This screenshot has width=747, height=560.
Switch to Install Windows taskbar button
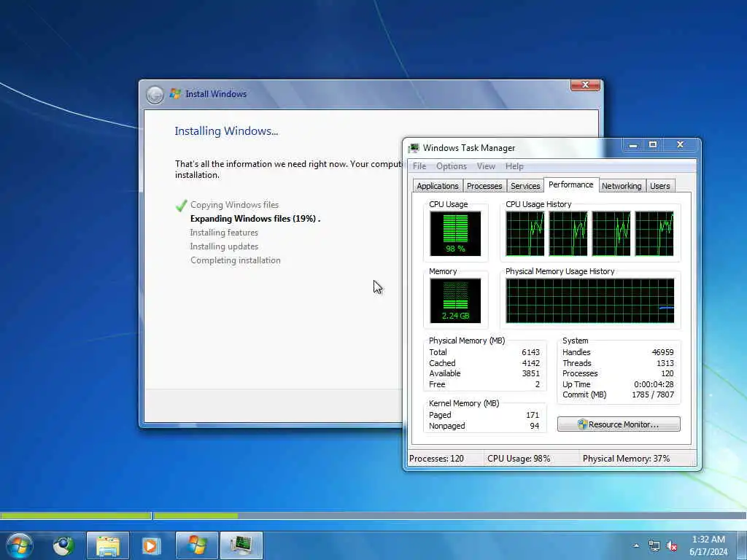(197, 545)
